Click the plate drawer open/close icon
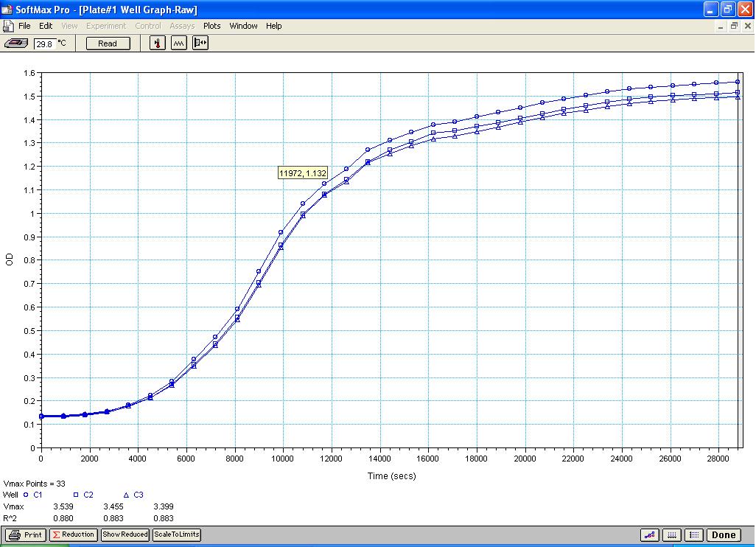Screen dimensions: 756x547 tap(200, 43)
